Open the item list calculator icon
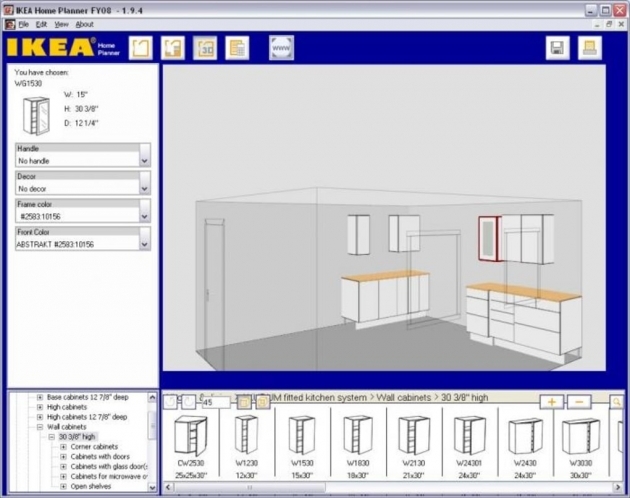This screenshot has width=630, height=498. pyautogui.click(x=237, y=48)
